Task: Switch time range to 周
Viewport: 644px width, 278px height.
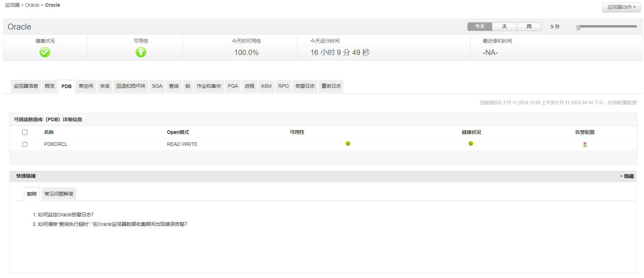Action: (x=529, y=26)
